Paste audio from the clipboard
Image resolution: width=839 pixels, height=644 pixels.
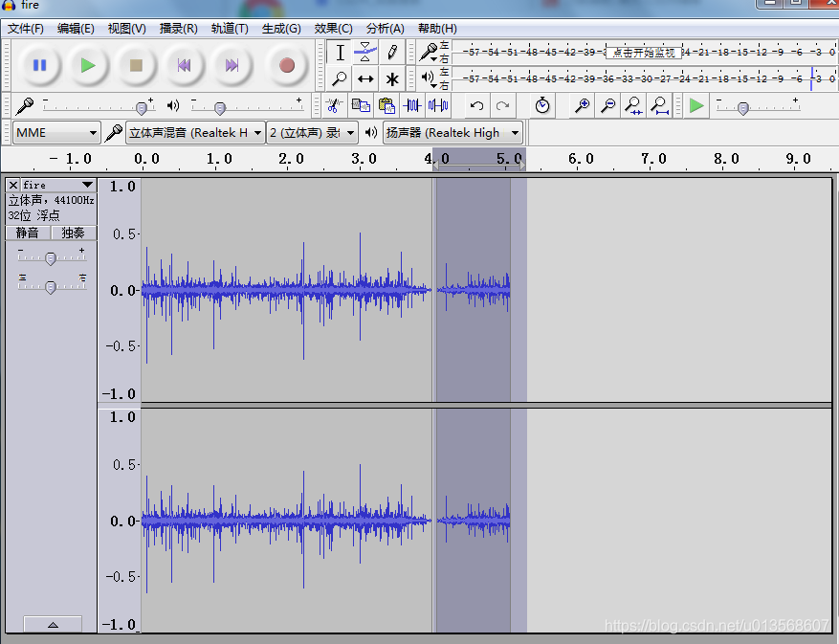click(x=386, y=105)
